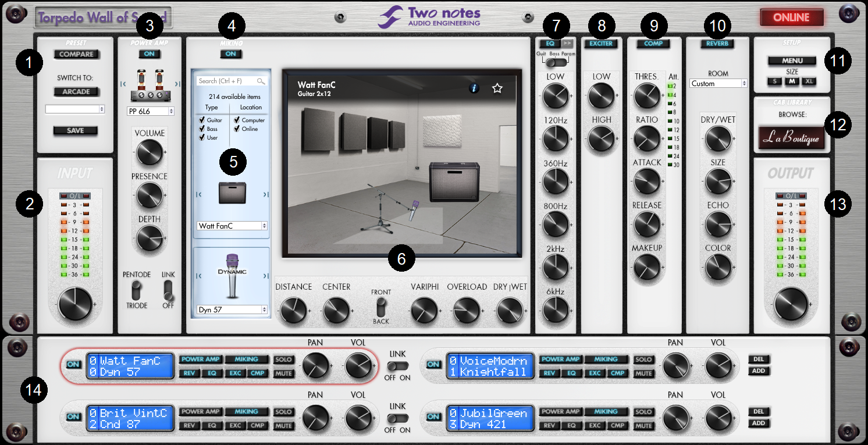Click the ONLINE status indicator
Viewport: 868px width, 445px height.
point(791,17)
